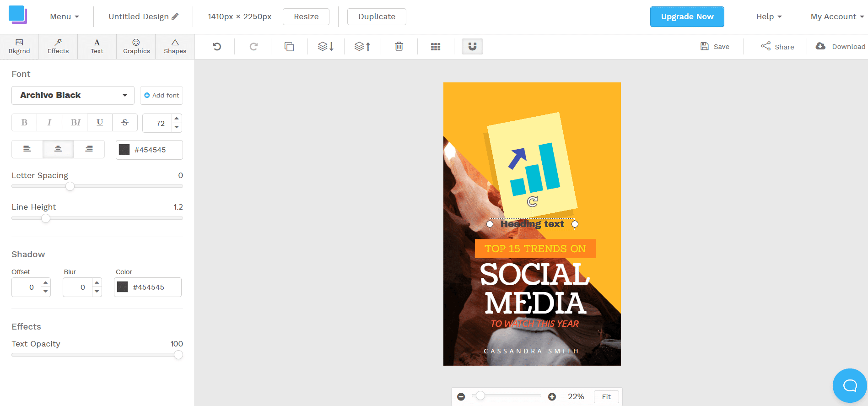Toggle the snap magnet button
The height and width of the screenshot is (406, 868).
click(x=472, y=47)
